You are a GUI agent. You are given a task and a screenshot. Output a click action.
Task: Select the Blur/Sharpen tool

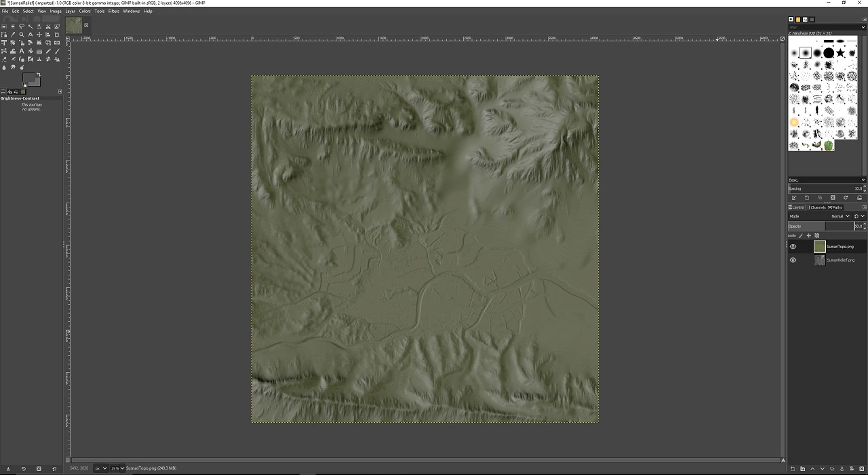[4, 67]
